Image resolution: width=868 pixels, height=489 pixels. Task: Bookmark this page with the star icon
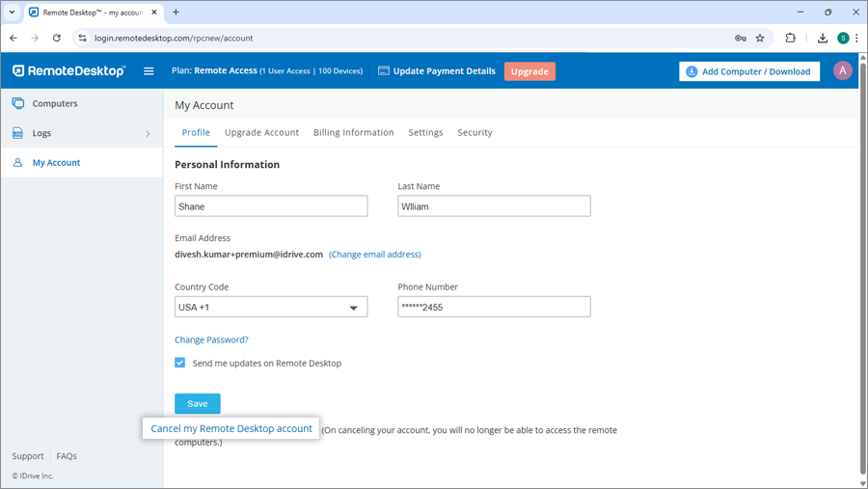coord(760,39)
